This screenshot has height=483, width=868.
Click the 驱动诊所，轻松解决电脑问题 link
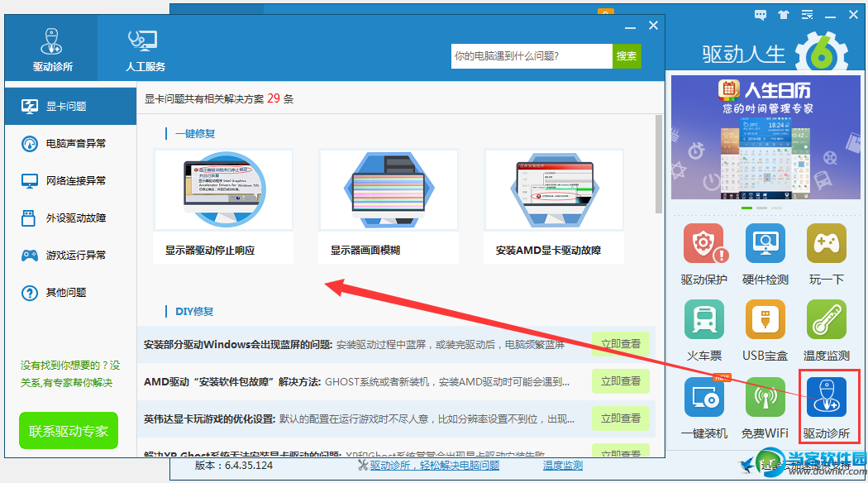[x=435, y=466]
